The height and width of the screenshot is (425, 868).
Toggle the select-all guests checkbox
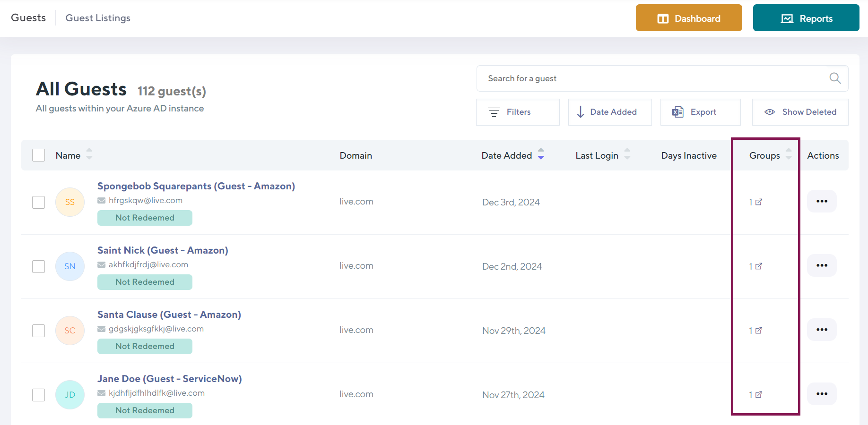tap(39, 155)
